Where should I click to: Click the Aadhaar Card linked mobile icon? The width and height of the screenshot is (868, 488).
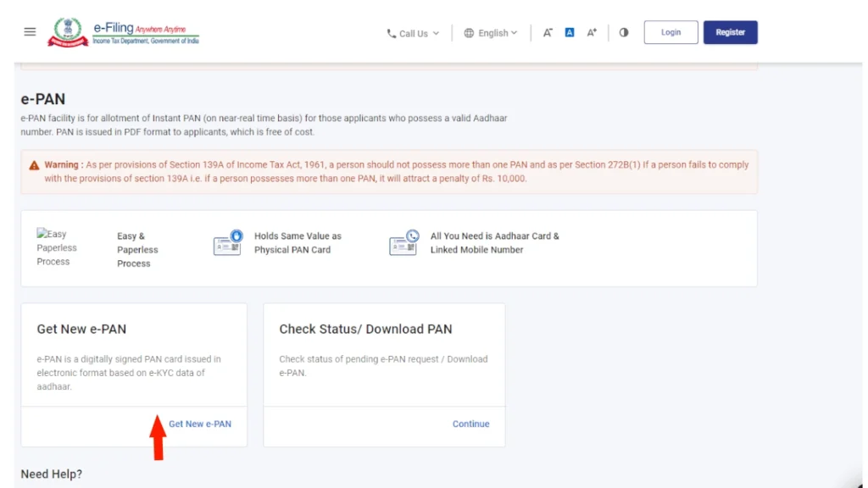click(x=404, y=243)
